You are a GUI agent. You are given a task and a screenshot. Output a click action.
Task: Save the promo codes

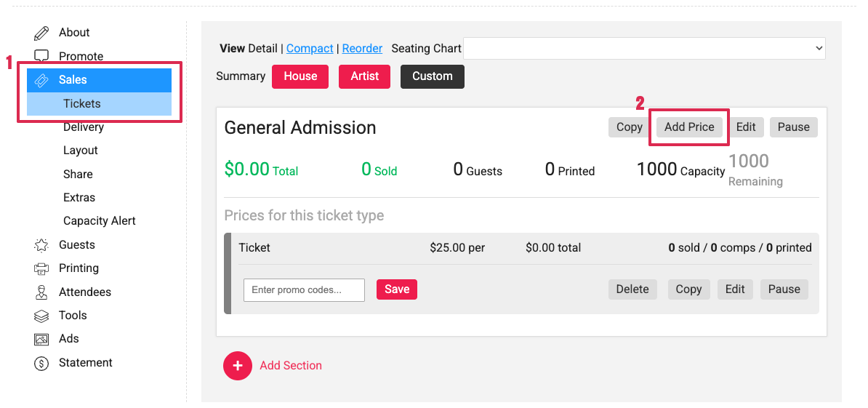pos(396,289)
